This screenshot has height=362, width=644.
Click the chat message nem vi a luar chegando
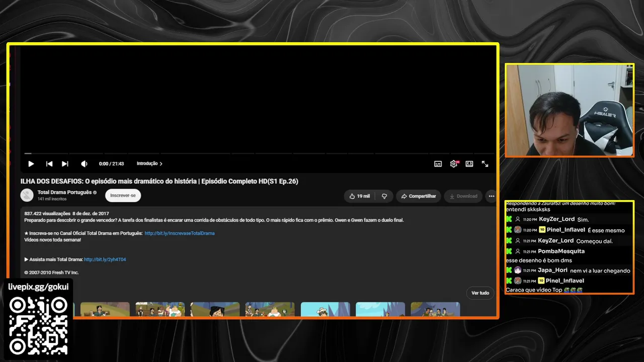(600, 270)
